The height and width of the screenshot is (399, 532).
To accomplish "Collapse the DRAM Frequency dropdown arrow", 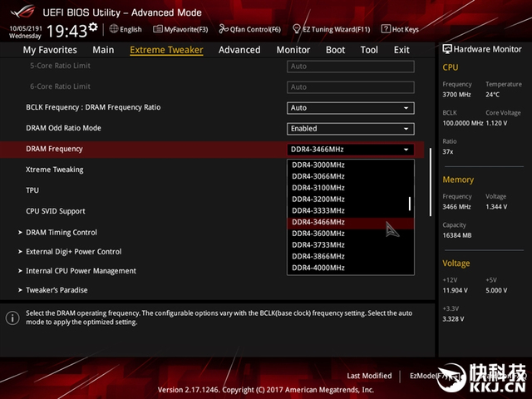I will 406,150.
